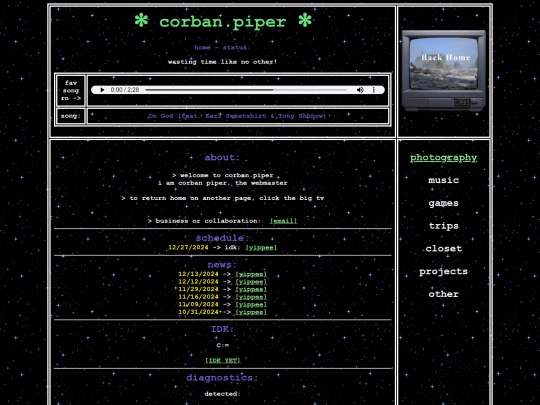This screenshot has height=405, width=540.
Task: Open the 12/13/2024 news [yippee] link
Action: tap(251, 274)
